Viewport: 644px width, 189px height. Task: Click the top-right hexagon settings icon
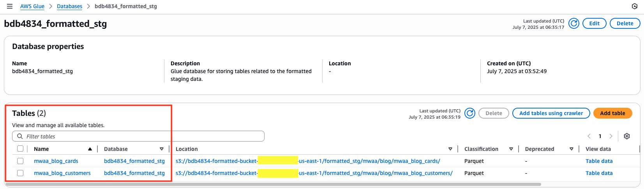(x=634, y=6)
